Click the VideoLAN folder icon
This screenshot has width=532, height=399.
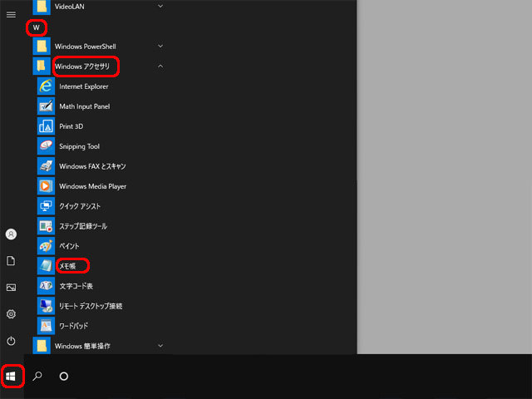click(42, 7)
